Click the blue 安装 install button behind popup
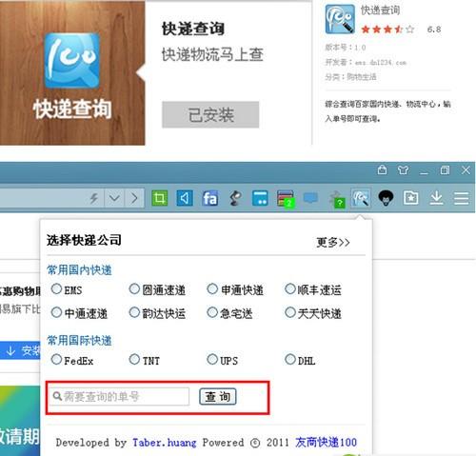Screen dimensions: 476x456 [20, 350]
